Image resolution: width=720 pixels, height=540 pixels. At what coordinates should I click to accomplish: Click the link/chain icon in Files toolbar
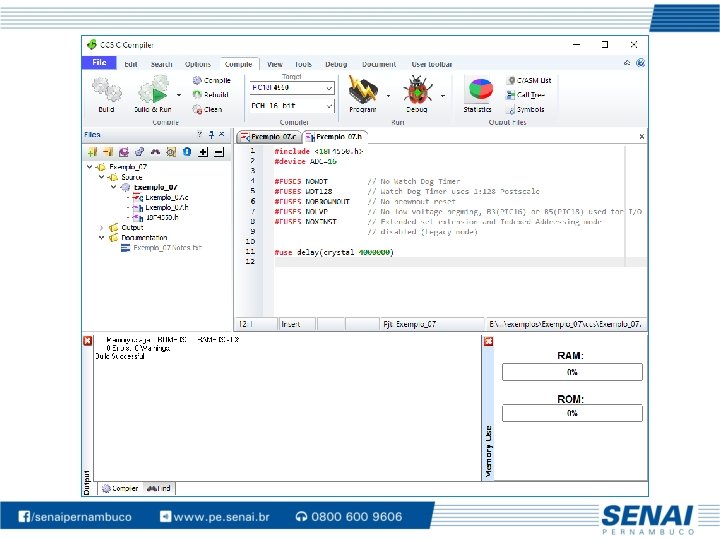coord(139,152)
